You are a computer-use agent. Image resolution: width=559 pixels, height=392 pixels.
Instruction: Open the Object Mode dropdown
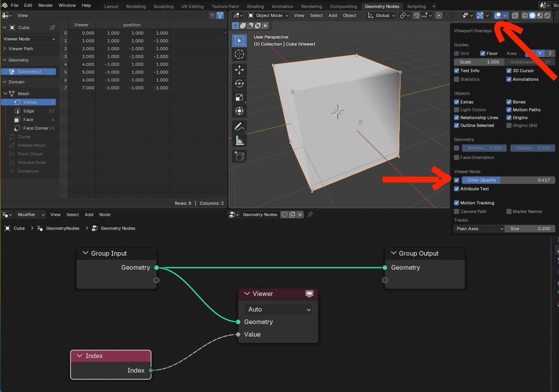point(268,16)
